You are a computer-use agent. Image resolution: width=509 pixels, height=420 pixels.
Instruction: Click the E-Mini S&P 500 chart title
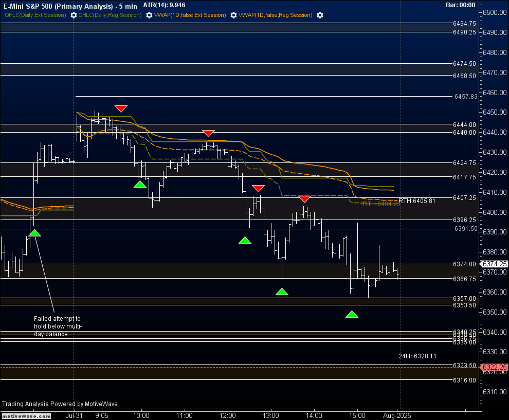pyautogui.click(x=70, y=6)
